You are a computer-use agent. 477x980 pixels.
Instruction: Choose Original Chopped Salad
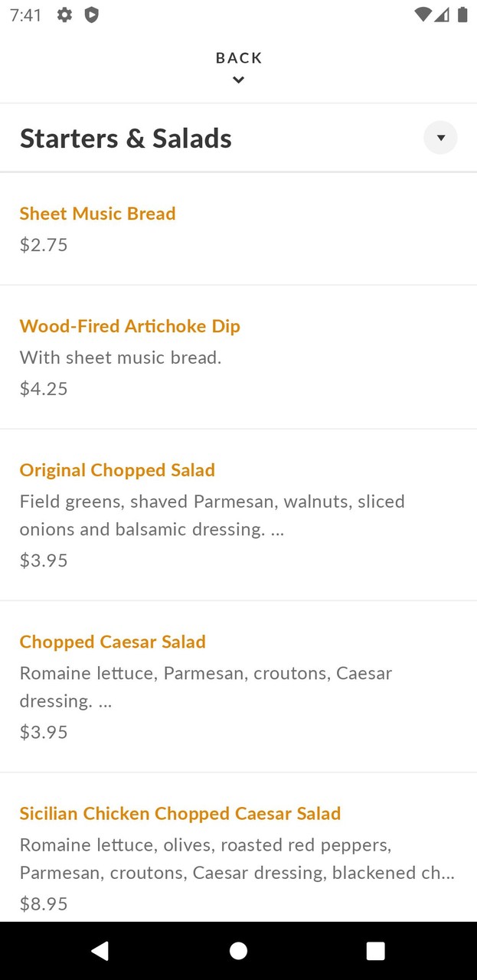tap(117, 470)
